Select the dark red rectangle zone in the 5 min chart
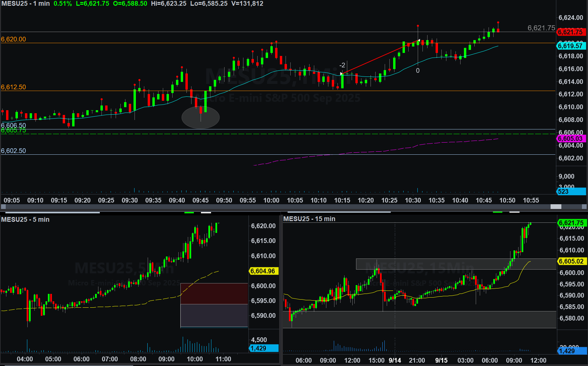The width and height of the screenshot is (588, 366). (214, 294)
